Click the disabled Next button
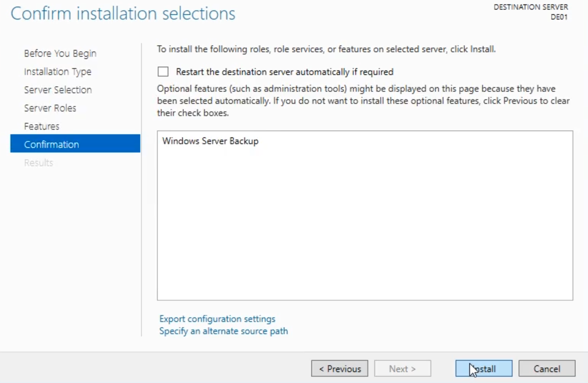 click(402, 369)
